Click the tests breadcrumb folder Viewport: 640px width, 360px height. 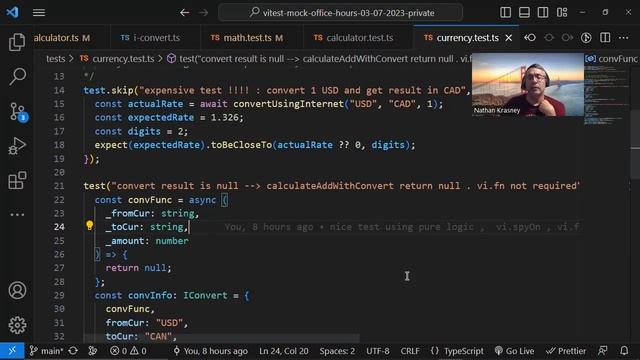pyautogui.click(x=56, y=59)
